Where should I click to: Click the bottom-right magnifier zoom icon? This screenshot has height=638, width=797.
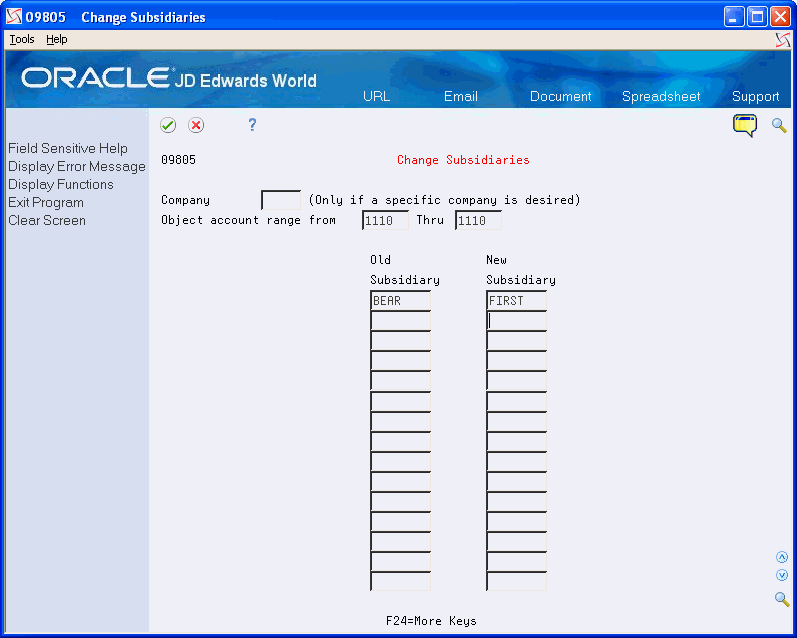(x=782, y=599)
